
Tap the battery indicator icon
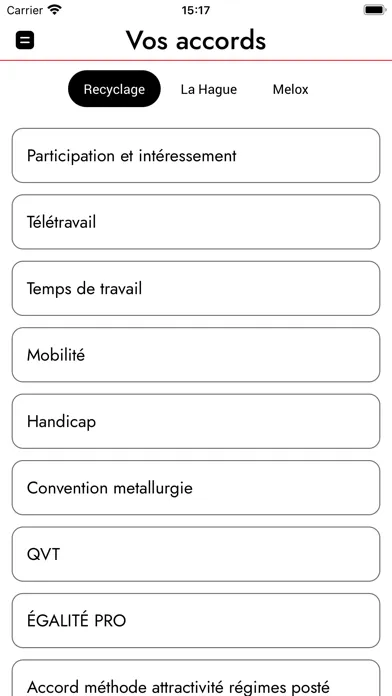(x=375, y=10)
